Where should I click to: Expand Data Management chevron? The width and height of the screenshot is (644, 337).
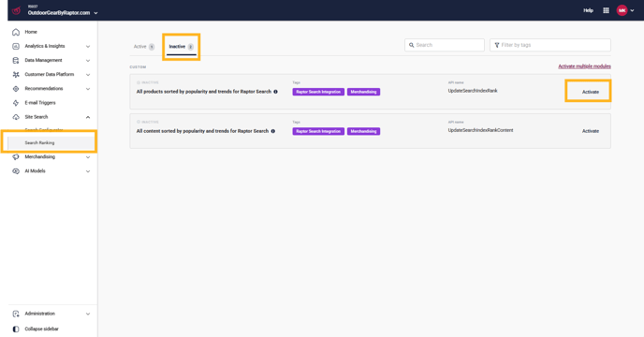tap(88, 61)
